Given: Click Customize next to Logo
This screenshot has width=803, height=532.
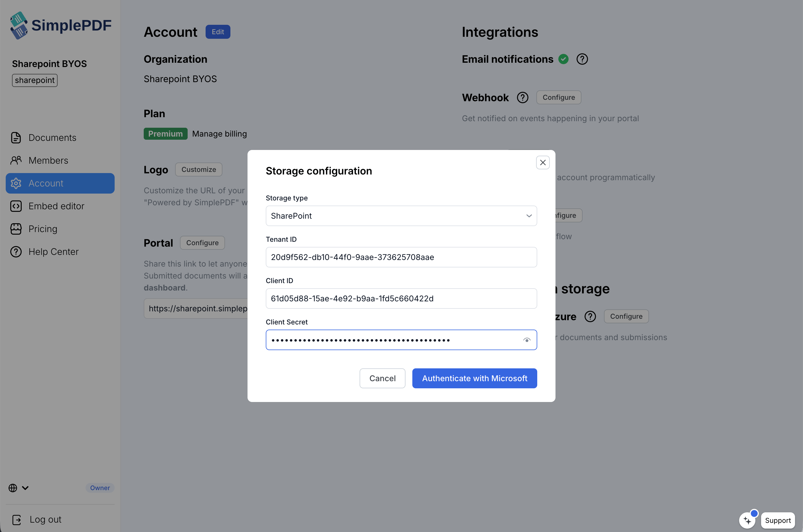Looking at the screenshot, I should [x=198, y=169].
